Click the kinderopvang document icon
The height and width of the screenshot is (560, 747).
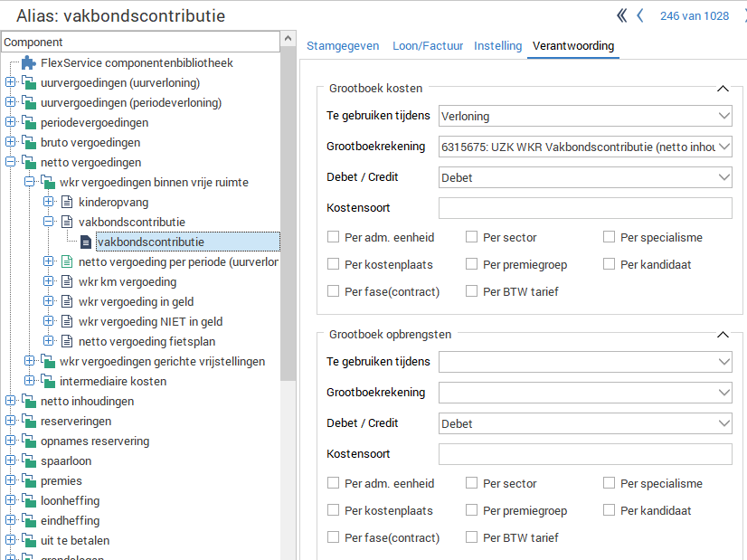[x=67, y=202]
